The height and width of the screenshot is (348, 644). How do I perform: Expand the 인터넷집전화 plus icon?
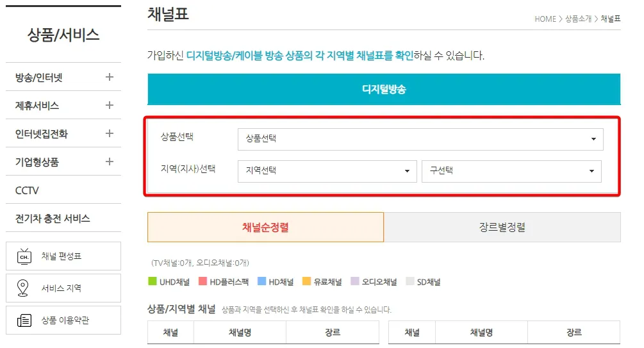[109, 133]
